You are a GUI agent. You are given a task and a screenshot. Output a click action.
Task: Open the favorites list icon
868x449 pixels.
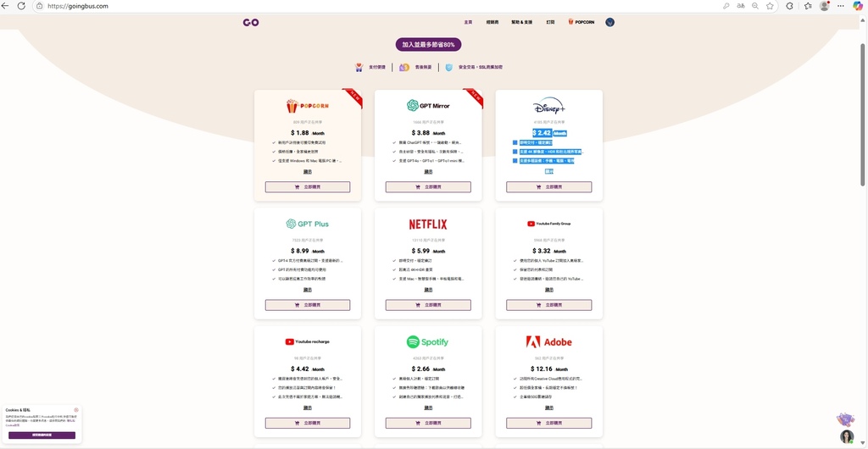(808, 6)
